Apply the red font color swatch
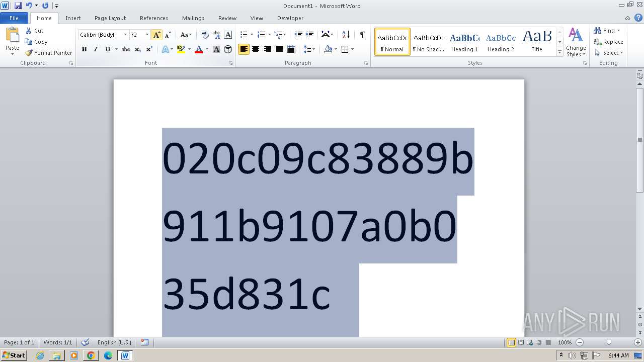 pyautogui.click(x=199, y=49)
